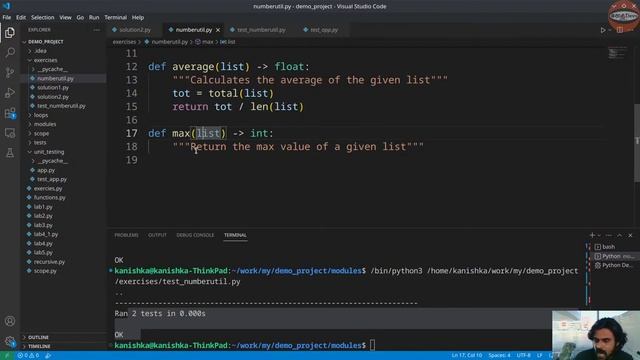The height and width of the screenshot is (360, 640).
Task: Open the Search view in activity bar
Action: click(x=10, y=52)
